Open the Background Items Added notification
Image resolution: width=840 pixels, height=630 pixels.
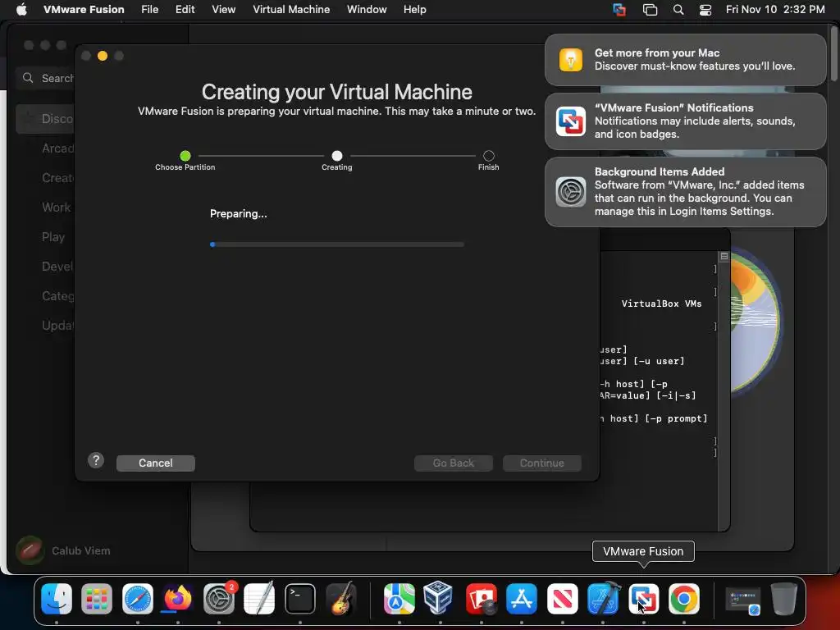click(x=685, y=192)
